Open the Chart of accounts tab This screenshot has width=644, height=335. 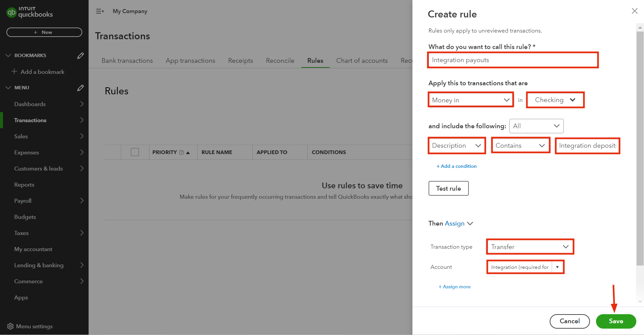click(362, 60)
